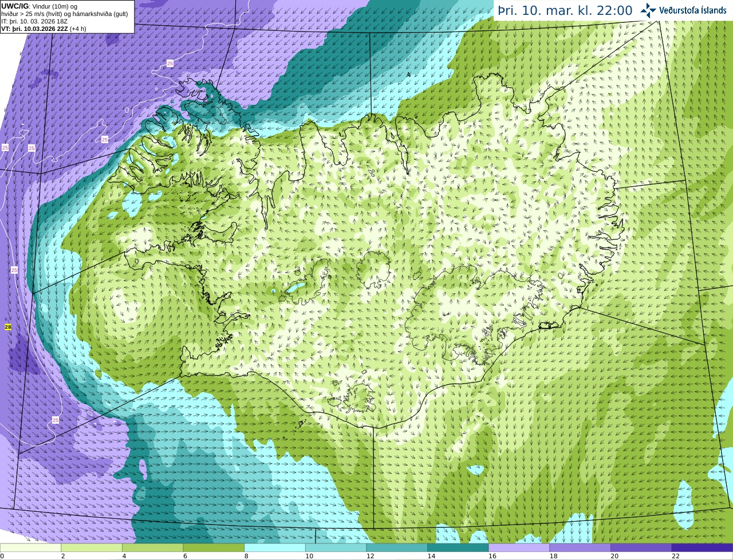Click the Veðurstofa Íslands logo icon

click(x=648, y=10)
